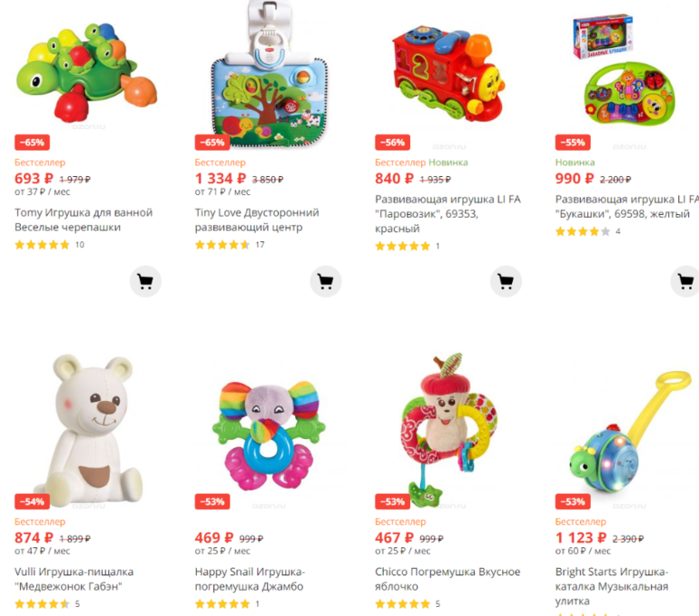Screen dimensions: 699x616
Task: Click the -65% discount badge on turtle toy
Action: [32, 142]
